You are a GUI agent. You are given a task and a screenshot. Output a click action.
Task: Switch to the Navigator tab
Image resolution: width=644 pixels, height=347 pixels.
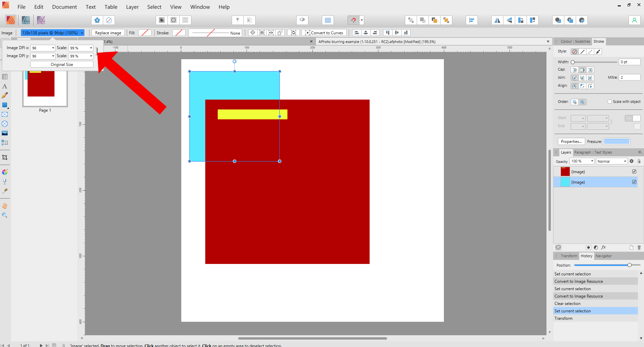[x=604, y=256]
